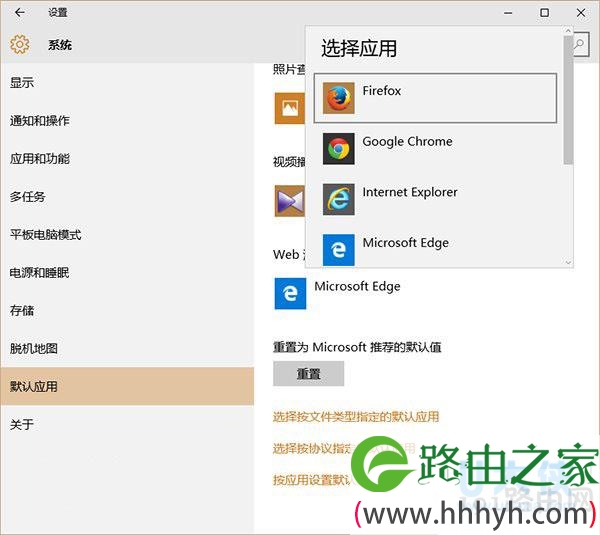This screenshot has width=600, height=535.
Task: Click scroll-up arrow of app list
Action: [568, 31]
